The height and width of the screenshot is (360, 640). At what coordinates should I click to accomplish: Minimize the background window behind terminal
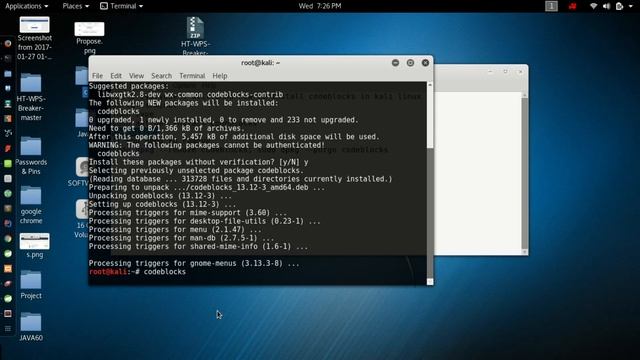490,72
